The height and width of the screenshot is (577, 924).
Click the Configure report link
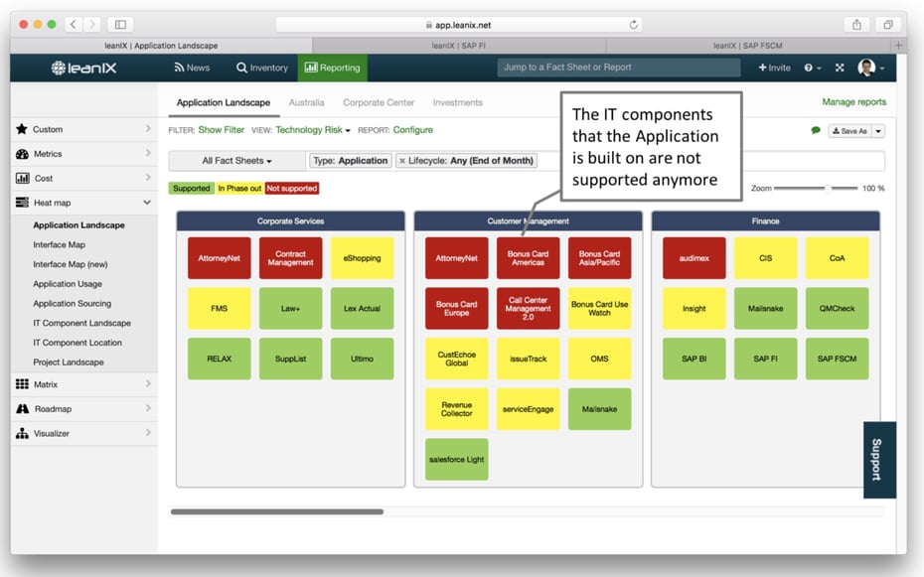(x=413, y=130)
